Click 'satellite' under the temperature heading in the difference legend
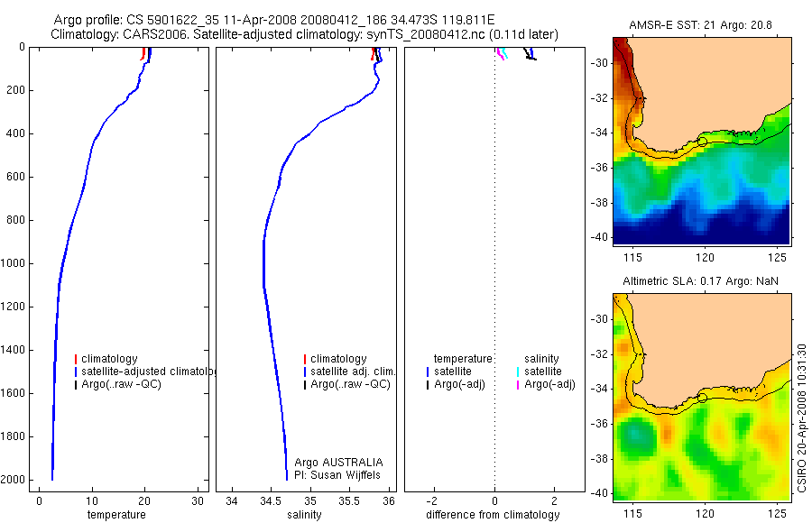Viewport: 812px width, 523px height. click(x=453, y=372)
